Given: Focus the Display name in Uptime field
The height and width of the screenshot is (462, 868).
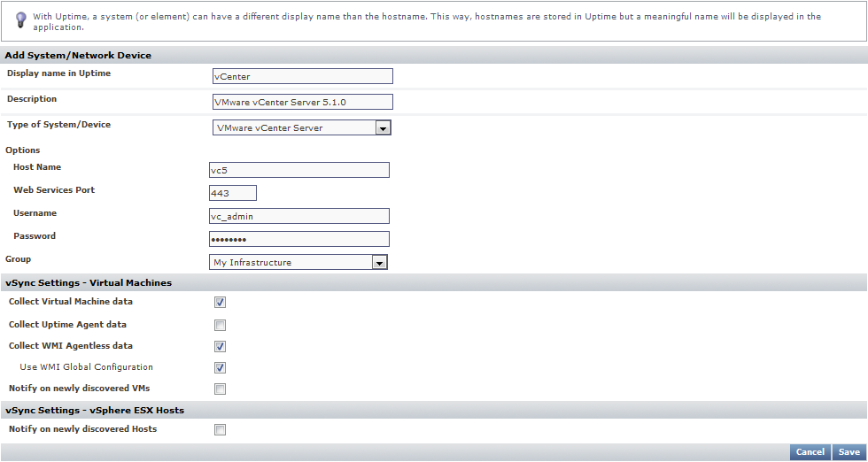Looking at the screenshot, I should [x=302, y=77].
